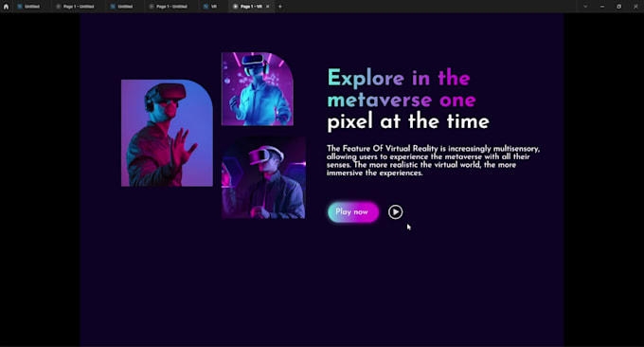The width and height of the screenshot is (644, 347).
Task: Click the heading text "Explore in the"
Action: [x=399, y=78]
